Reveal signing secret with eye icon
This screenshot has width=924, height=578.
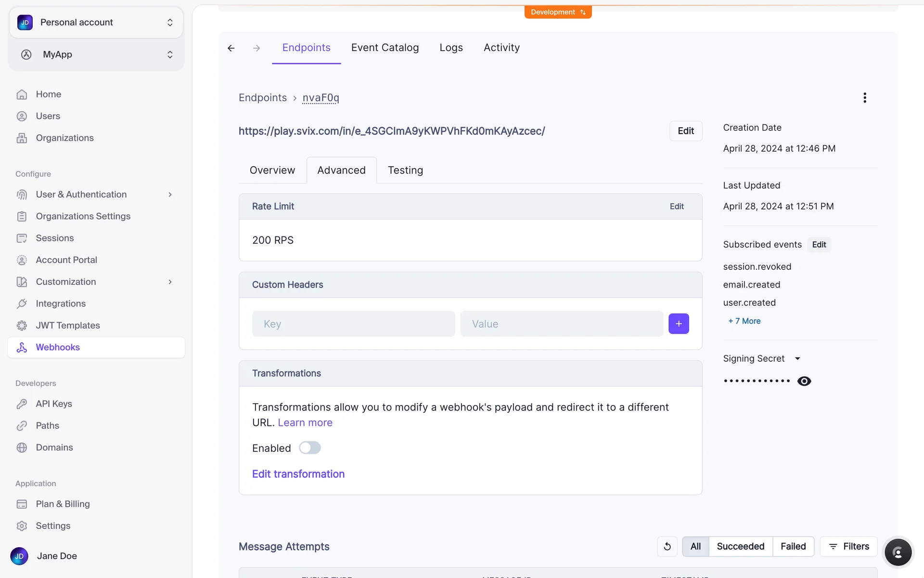point(804,381)
